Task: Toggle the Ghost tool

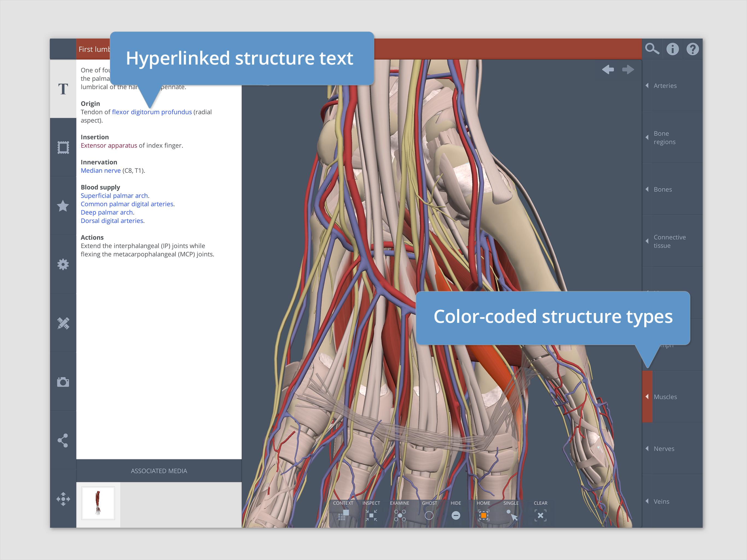Action: [x=429, y=511]
